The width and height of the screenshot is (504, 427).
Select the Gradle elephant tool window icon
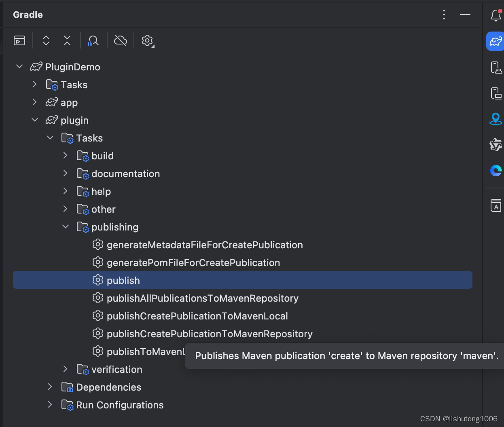(496, 41)
